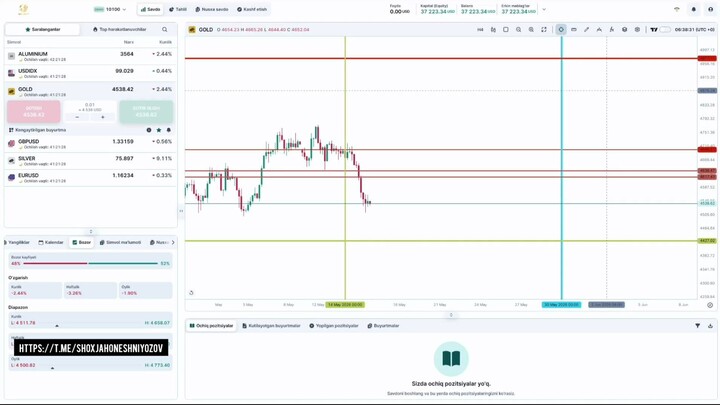The image size is (720, 405).
Task: Click the handle below the watchlist panel
Action: (90, 231)
